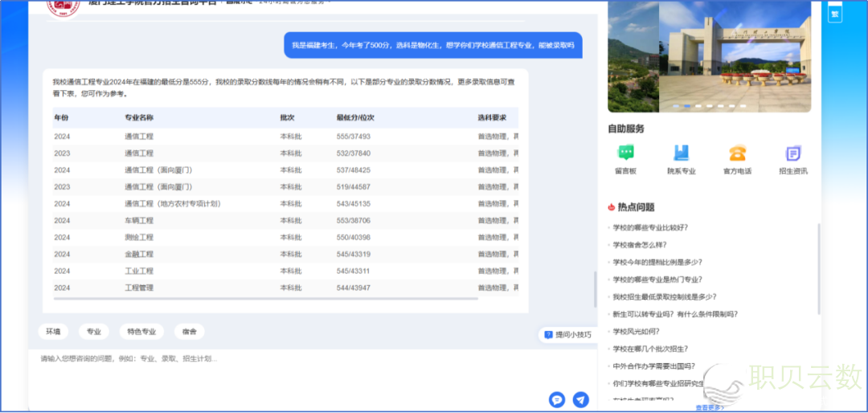The height and width of the screenshot is (413, 868).
Task: Open question 学校的哪些专业是热门专业？
Action: 657,280
